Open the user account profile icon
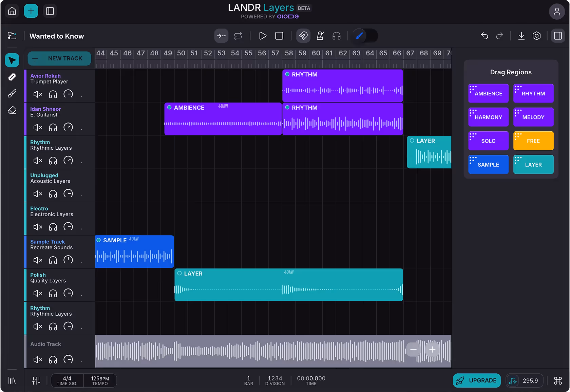The width and height of the screenshot is (570, 392). click(x=557, y=12)
